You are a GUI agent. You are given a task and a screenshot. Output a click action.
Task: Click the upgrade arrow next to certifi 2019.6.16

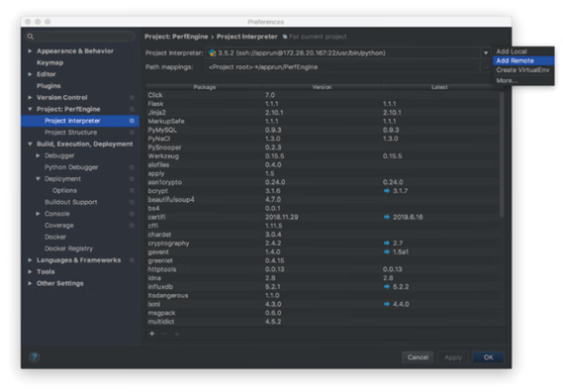point(387,217)
